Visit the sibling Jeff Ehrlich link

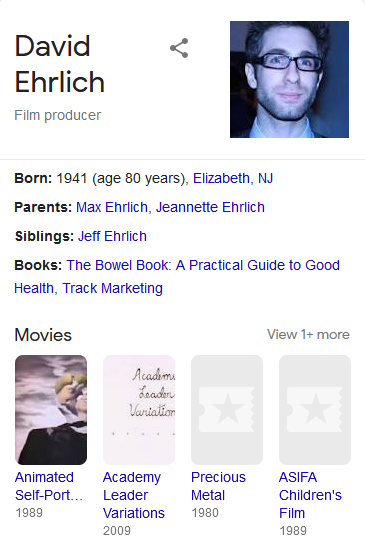pyautogui.click(x=112, y=236)
